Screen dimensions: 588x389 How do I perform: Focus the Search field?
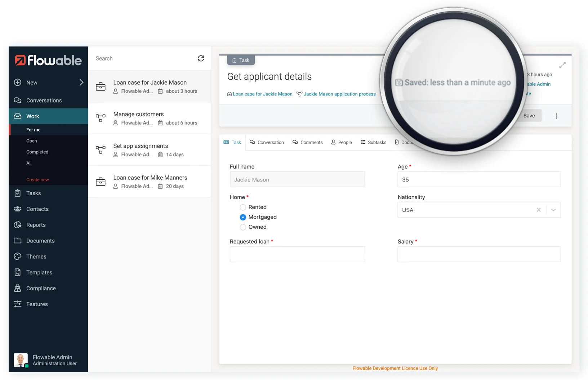coord(144,58)
